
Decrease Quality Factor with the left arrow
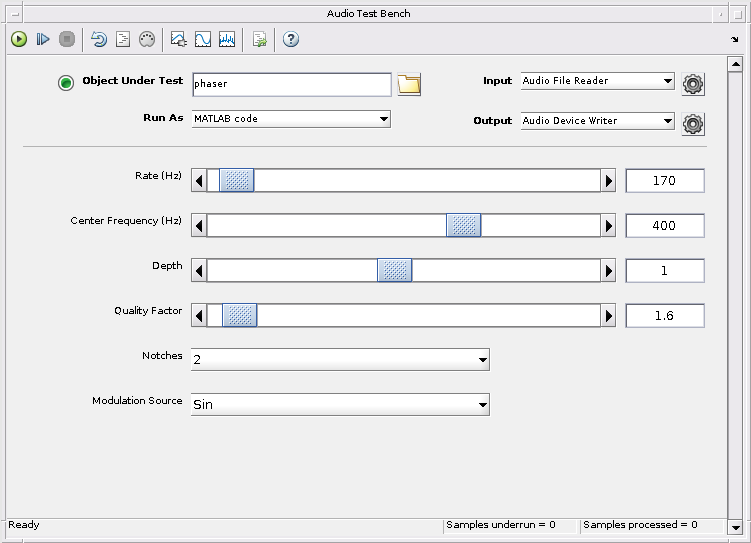click(199, 316)
